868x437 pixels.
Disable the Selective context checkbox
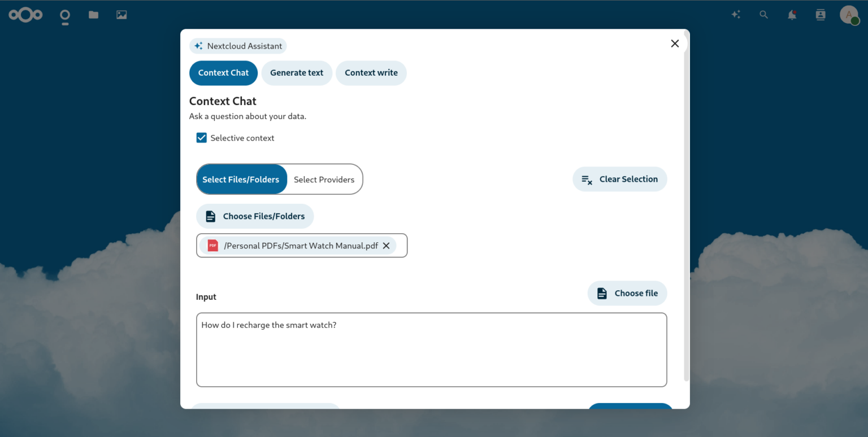tap(201, 137)
